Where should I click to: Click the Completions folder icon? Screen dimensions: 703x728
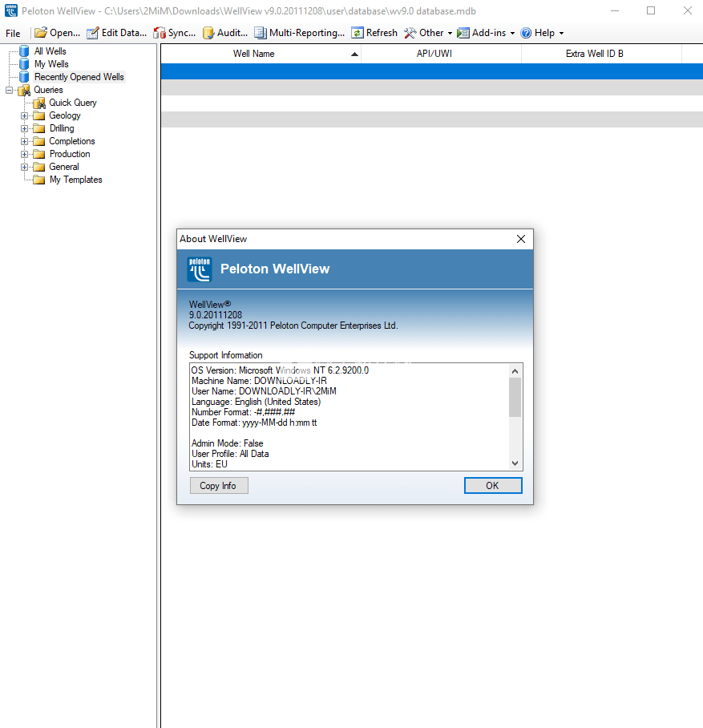(x=39, y=141)
